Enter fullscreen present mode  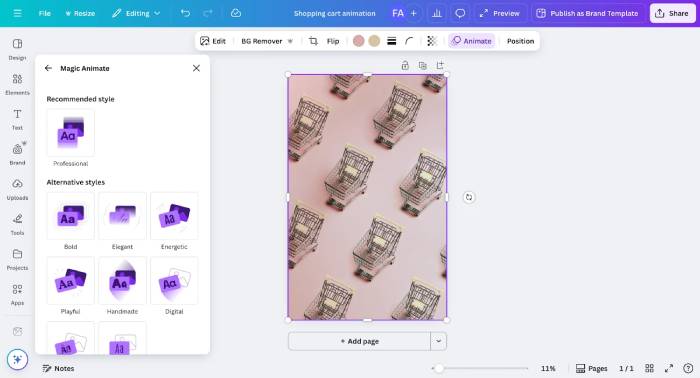[669, 368]
